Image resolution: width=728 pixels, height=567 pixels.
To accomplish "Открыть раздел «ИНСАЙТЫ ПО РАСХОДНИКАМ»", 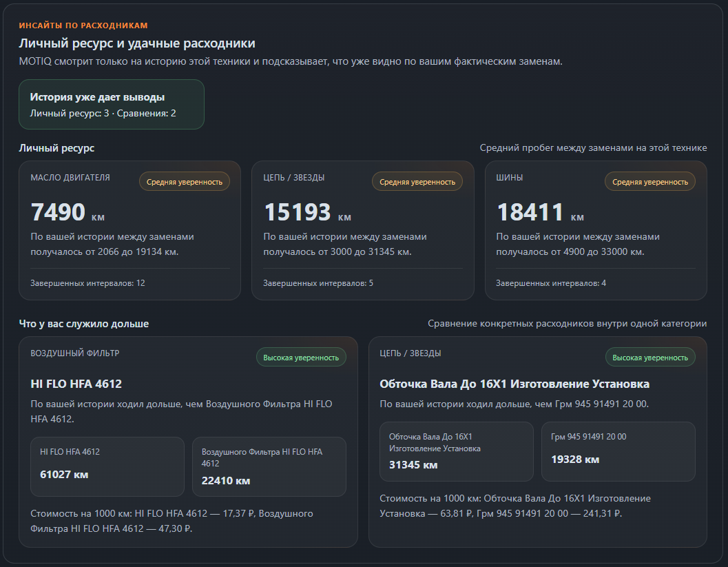I will coord(83,25).
